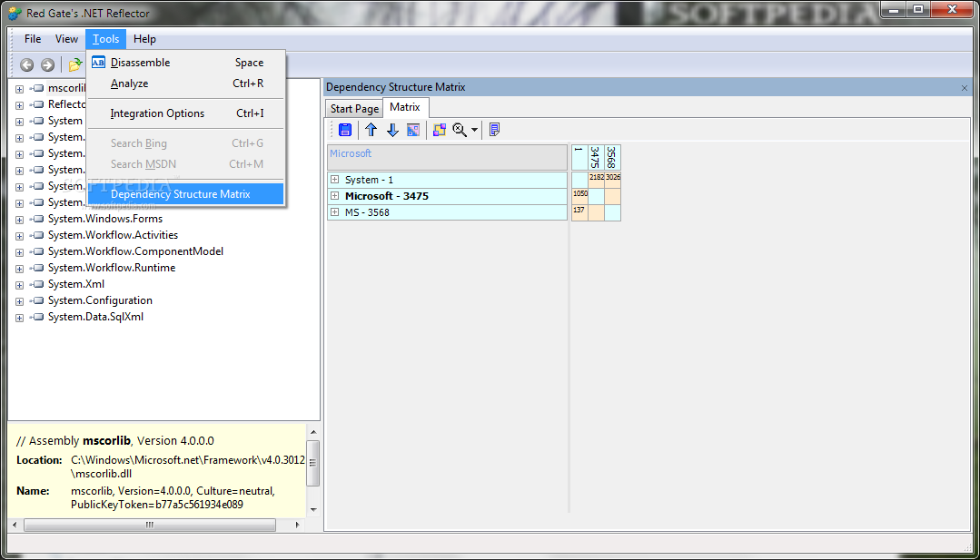Screen dimensions: 980x560
Task: Click the info pane scroll down arrow
Action: pyautogui.click(x=313, y=509)
